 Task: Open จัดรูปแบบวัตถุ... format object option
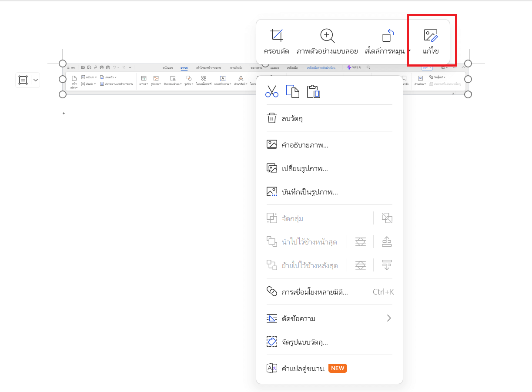pos(304,342)
